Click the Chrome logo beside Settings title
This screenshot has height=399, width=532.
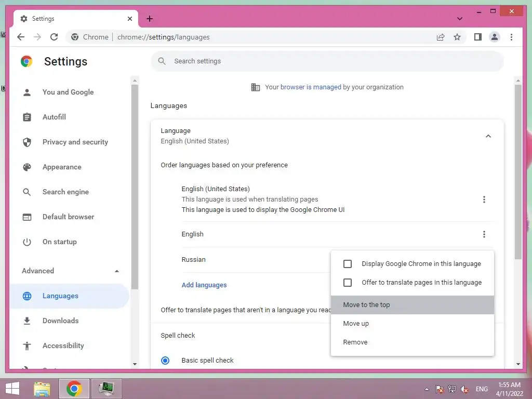tap(26, 61)
